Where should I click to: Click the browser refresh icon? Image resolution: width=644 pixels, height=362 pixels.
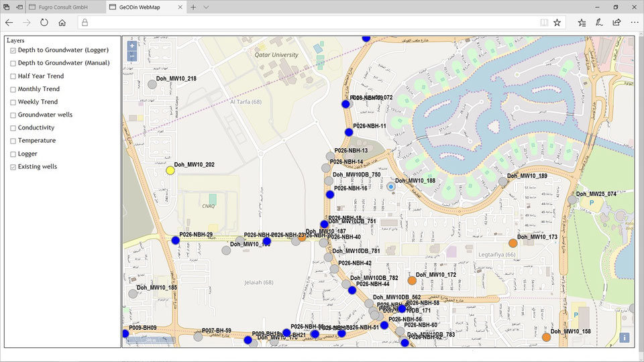pyautogui.click(x=44, y=22)
